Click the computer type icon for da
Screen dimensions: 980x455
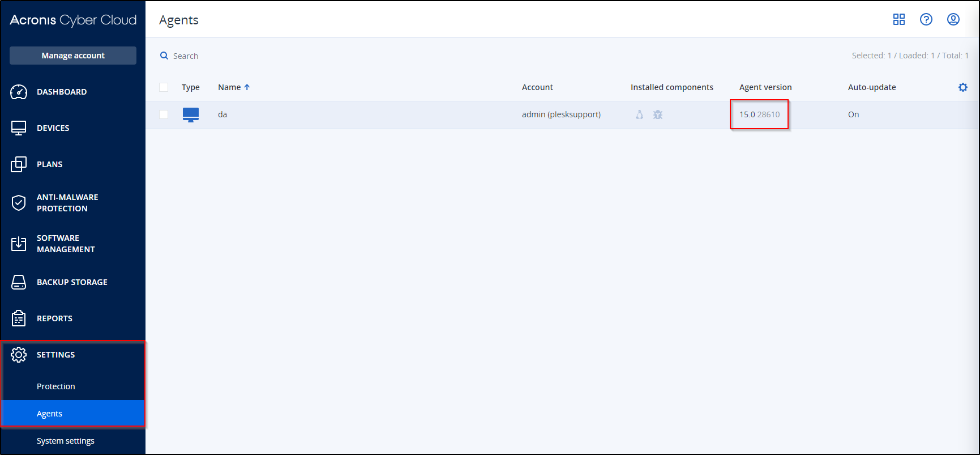point(191,114)
